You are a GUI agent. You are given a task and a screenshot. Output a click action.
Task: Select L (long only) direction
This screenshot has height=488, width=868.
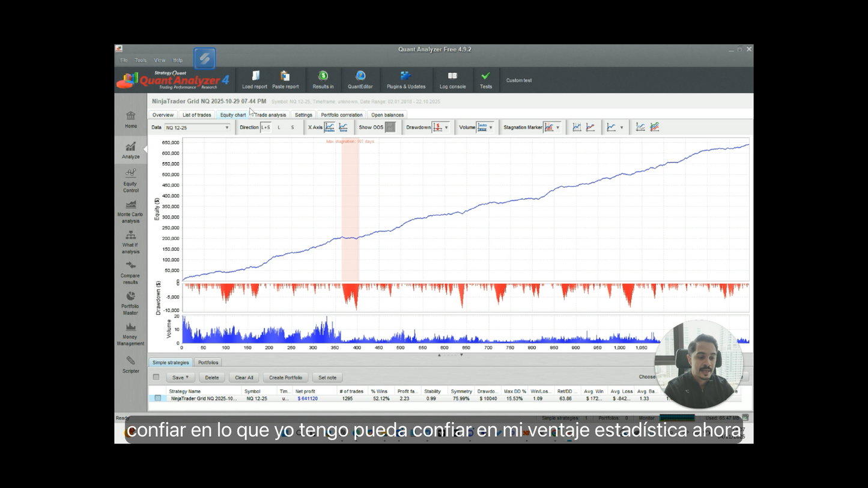(x=279, y=127)
